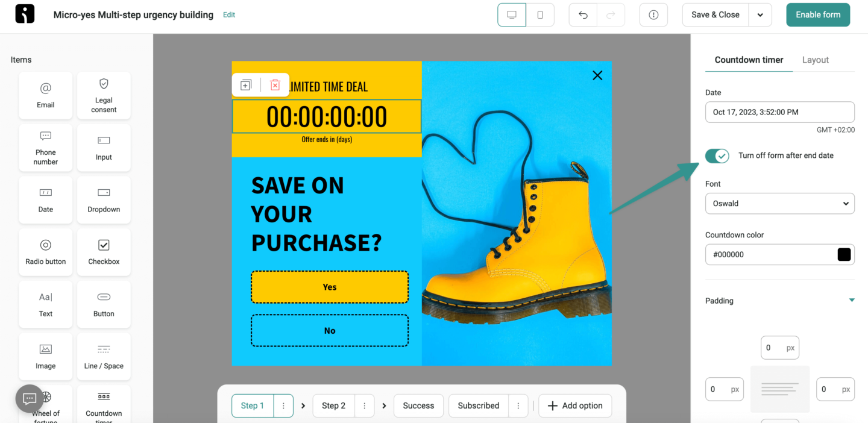868x423 pixels.
Task: Add the Email item
Action: pos(46,96)
